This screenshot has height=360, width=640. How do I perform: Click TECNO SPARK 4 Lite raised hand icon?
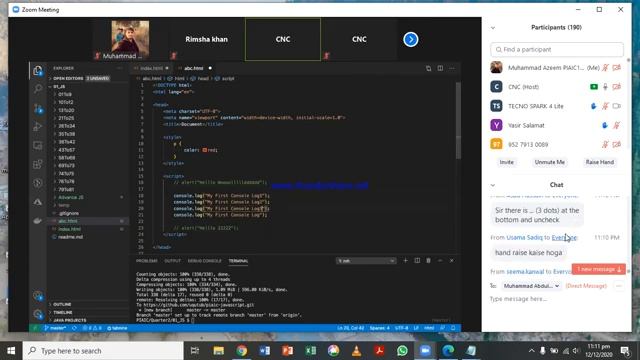click(593, 106)
